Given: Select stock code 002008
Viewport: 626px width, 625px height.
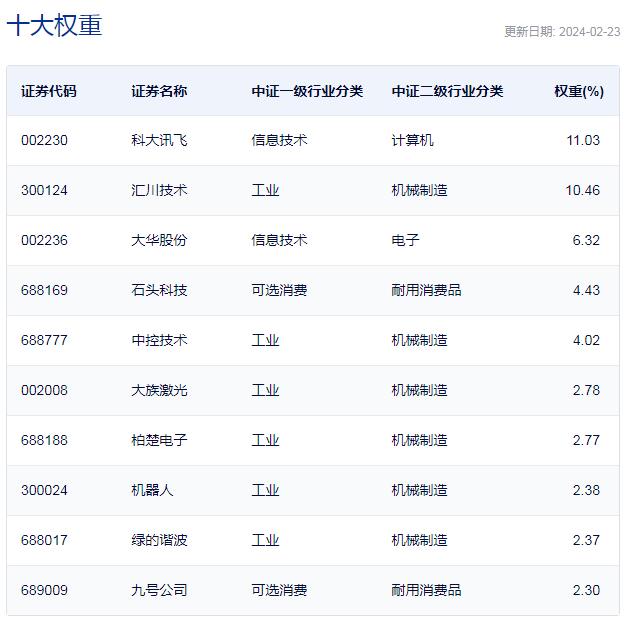Looking at the screenshot, I should click(44, 390).
